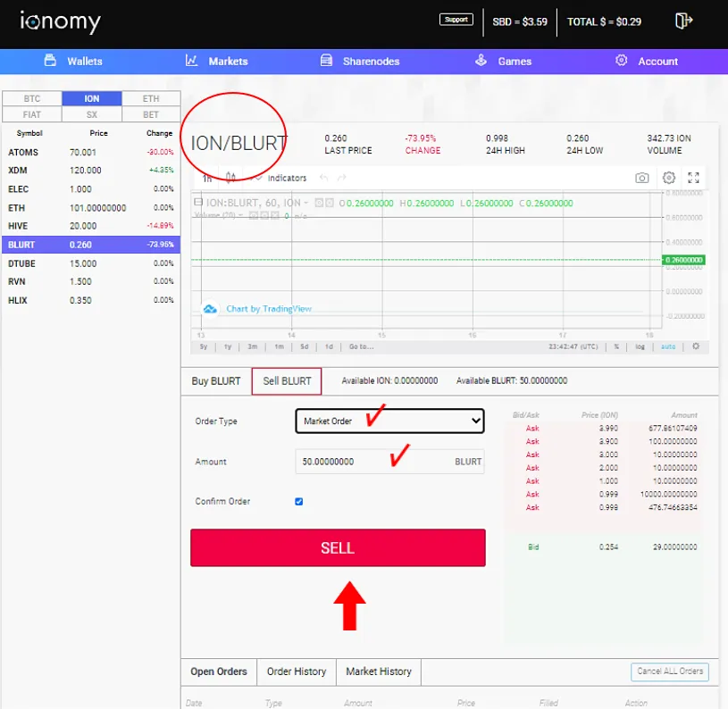Open the Order Type dropdown
The width and height of the screenshot is (728, 709).
(389, 421)
